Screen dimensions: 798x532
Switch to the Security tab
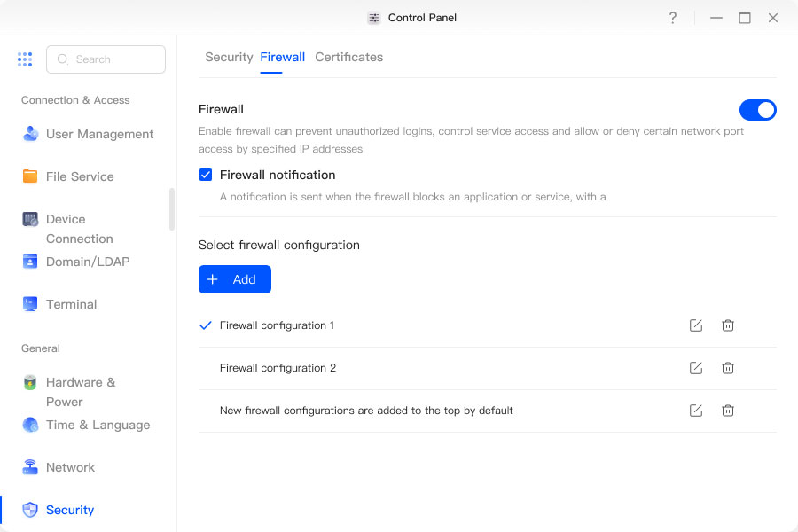(x=229, y=57)
